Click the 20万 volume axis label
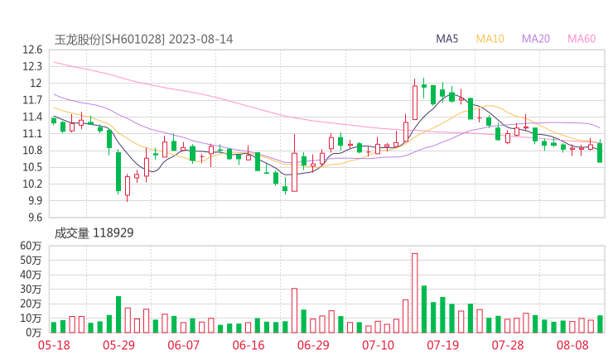 tap(31, 304)
